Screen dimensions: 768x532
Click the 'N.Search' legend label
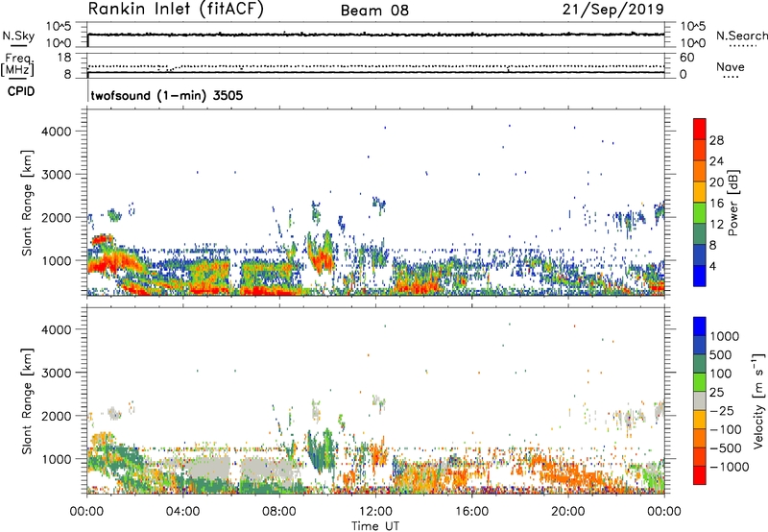click(x=742, y=36)
